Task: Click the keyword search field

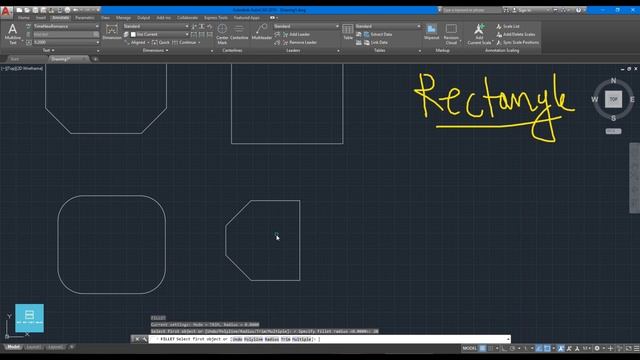Action: click(x=471, y=10)
